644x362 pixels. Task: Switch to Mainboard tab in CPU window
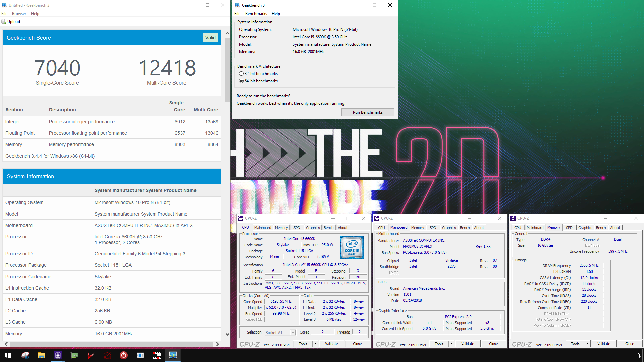pyautogui.click(x=263, y=228)
